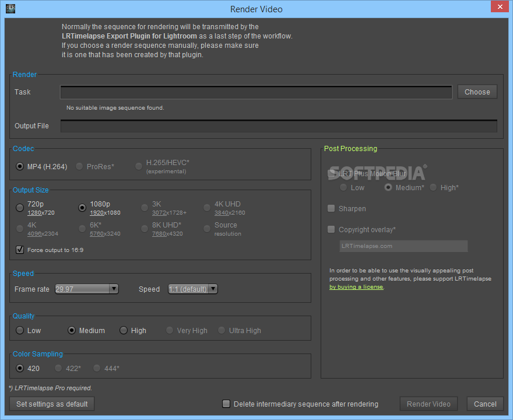This screenshot has height=420, width=513.
Task: Click the Cancel button
Action: pos(485,404)
